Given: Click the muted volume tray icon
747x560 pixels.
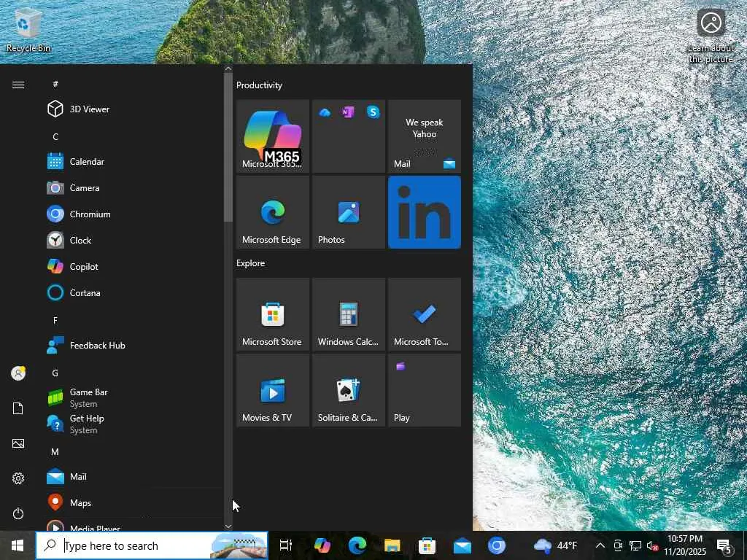Looking at the screenshot, I should click(651, 545).
